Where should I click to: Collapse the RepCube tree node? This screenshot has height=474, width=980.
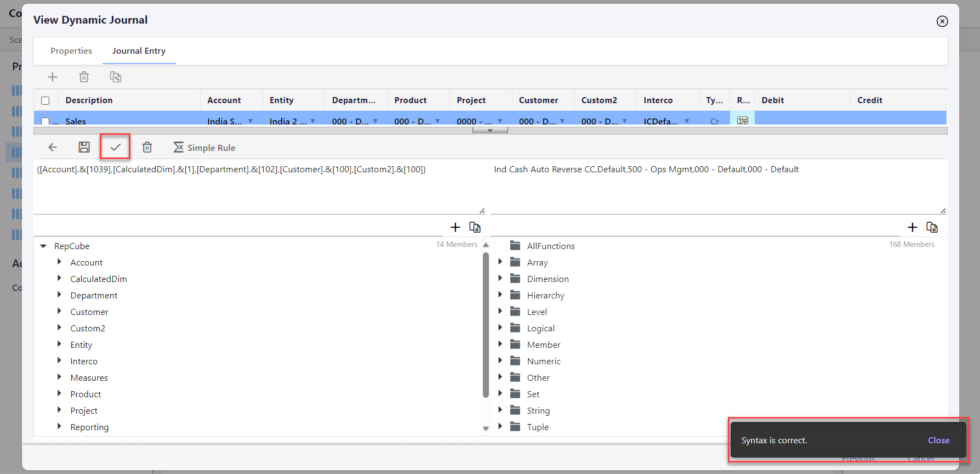pos(43,246)
